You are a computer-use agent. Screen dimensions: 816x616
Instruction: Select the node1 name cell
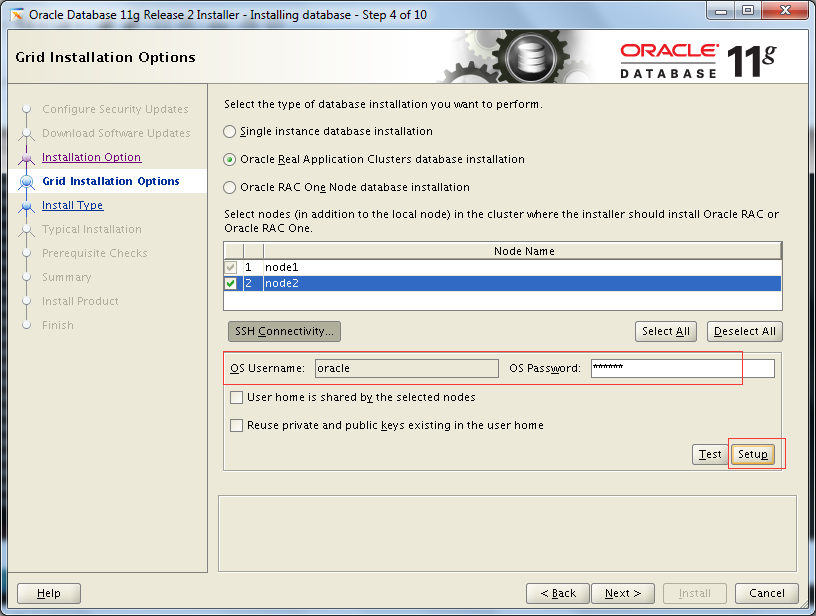[522, 267]
